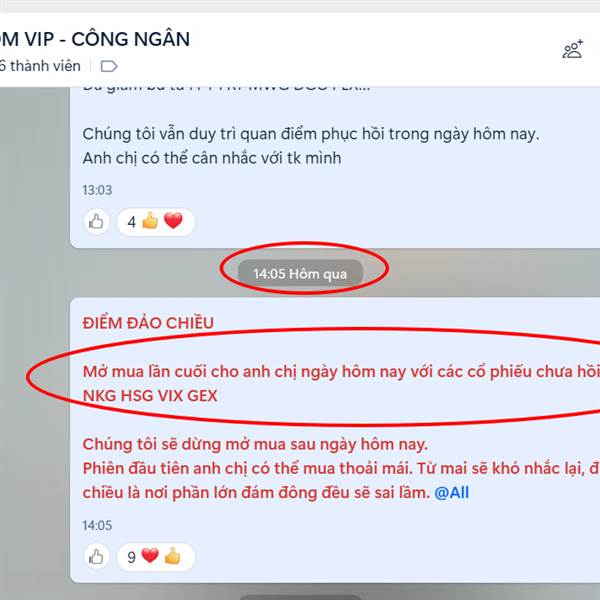This screenshot has height=600, width=600.
Task: Click the Chúng tôi sẽ dừng mở mua line
Action: 255,444
